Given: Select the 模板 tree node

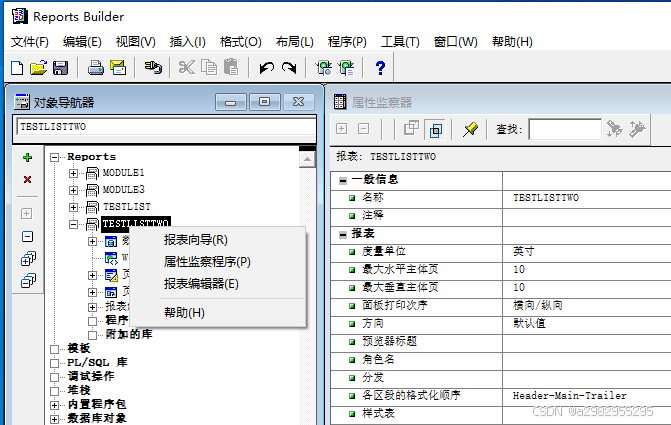Looking at the screenshot, I should (x=79, y=348).
